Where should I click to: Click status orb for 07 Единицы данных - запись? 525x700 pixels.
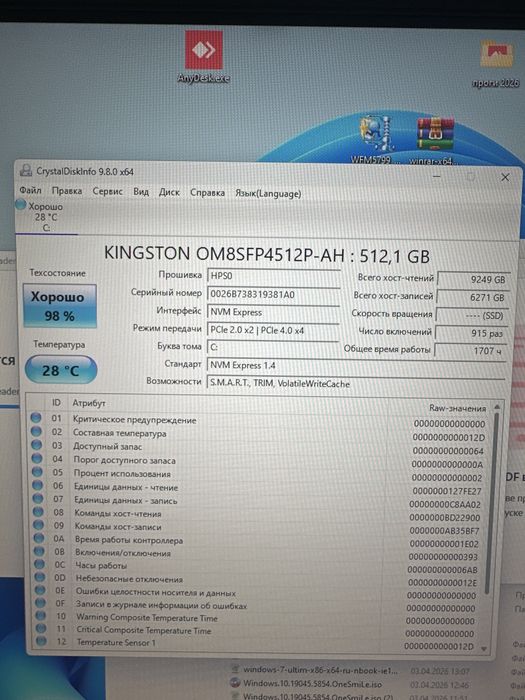tap(38, 498)
